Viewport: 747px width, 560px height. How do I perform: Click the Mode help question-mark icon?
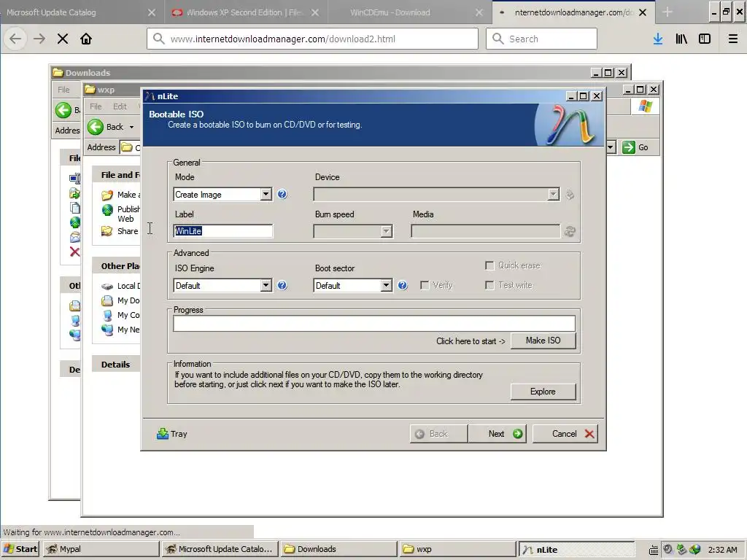(282, 194)
